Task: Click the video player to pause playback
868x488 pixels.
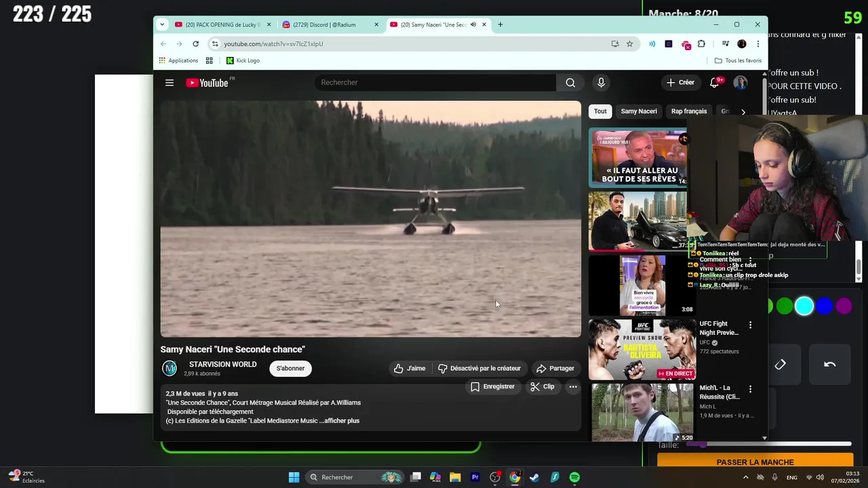Action: pyautogui.click(x=370, y=219)
